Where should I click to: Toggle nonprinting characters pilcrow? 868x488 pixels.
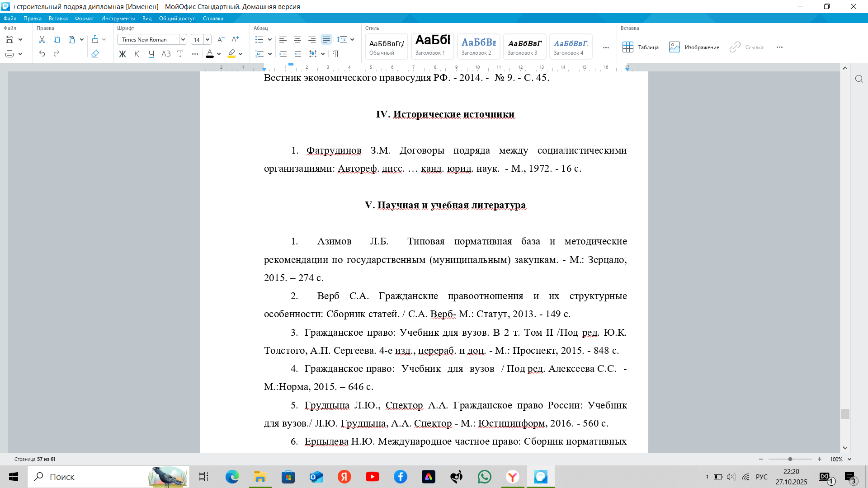(x=335, y=54)
